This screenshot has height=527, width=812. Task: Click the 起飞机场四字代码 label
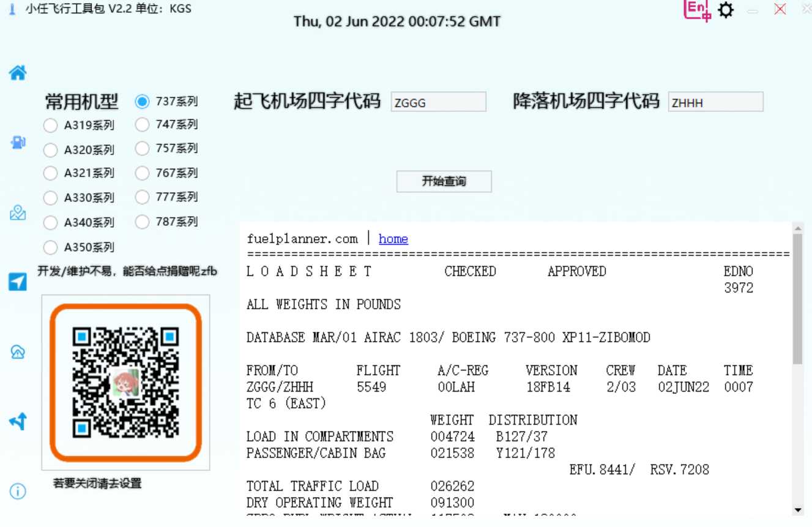click(307, 101)
